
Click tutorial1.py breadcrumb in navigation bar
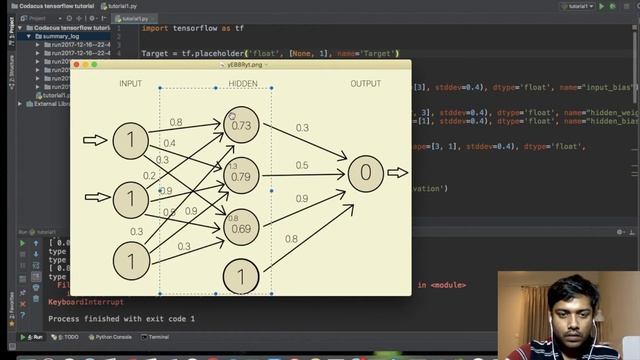coord(119,6)
